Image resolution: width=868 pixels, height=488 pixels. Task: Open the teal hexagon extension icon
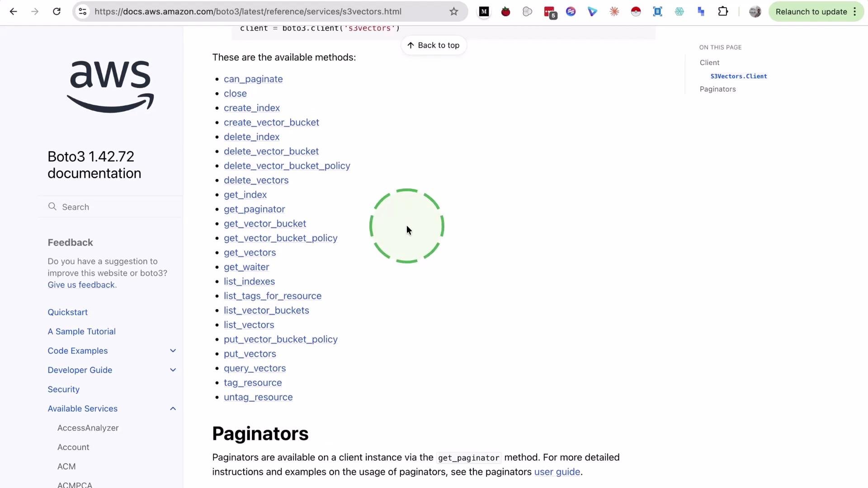[x=679, y=12]
